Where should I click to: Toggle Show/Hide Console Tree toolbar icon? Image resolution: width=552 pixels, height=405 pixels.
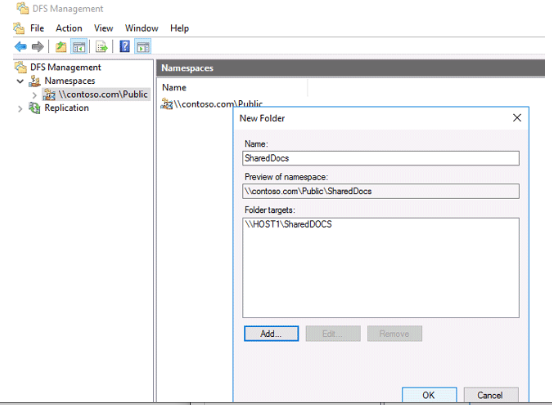[x=79, y=46]
